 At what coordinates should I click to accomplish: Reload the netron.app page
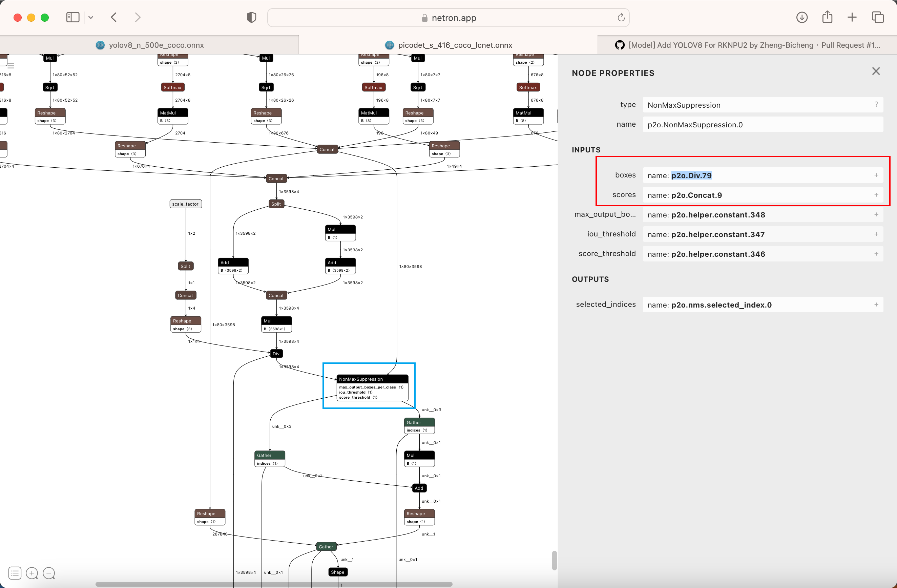[621, 17]
